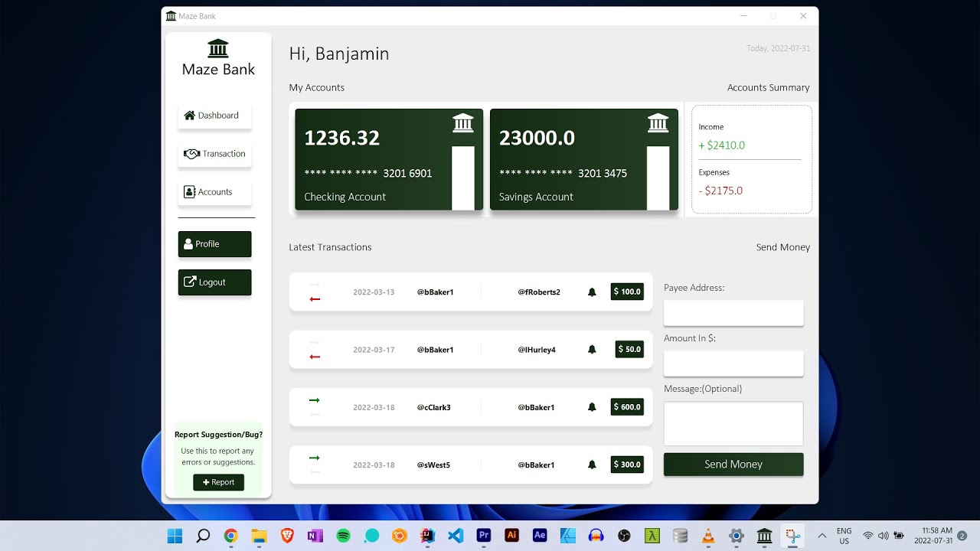Click the checking account number 3201 6901
The image size is (980, 551).
pos(407,174)
